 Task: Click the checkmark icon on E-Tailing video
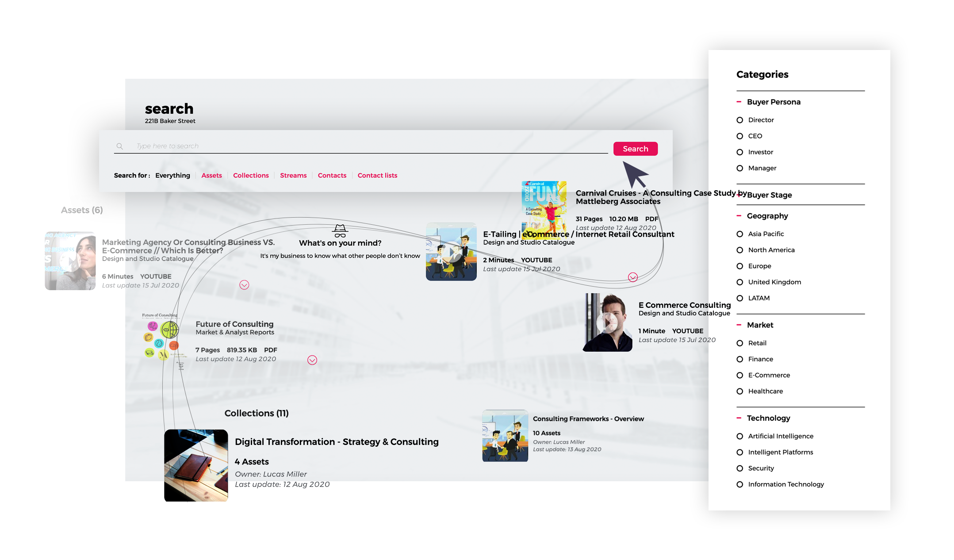click(x=633, y=274)
